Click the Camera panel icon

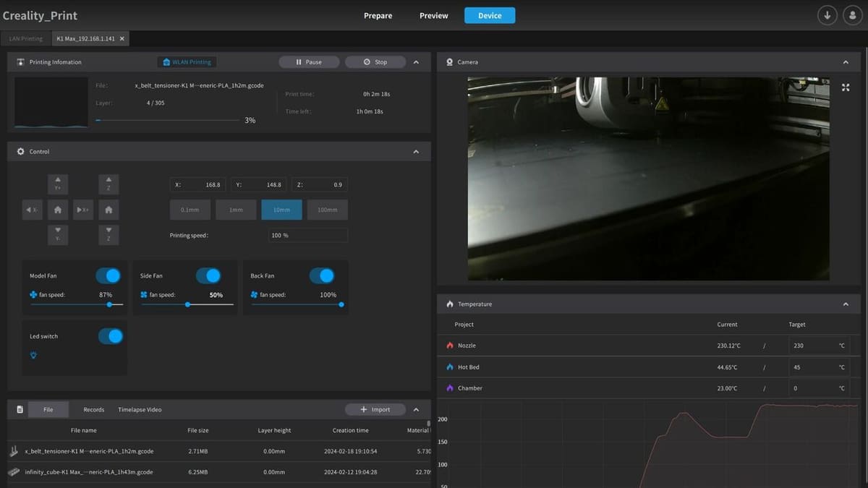[449, 62]
